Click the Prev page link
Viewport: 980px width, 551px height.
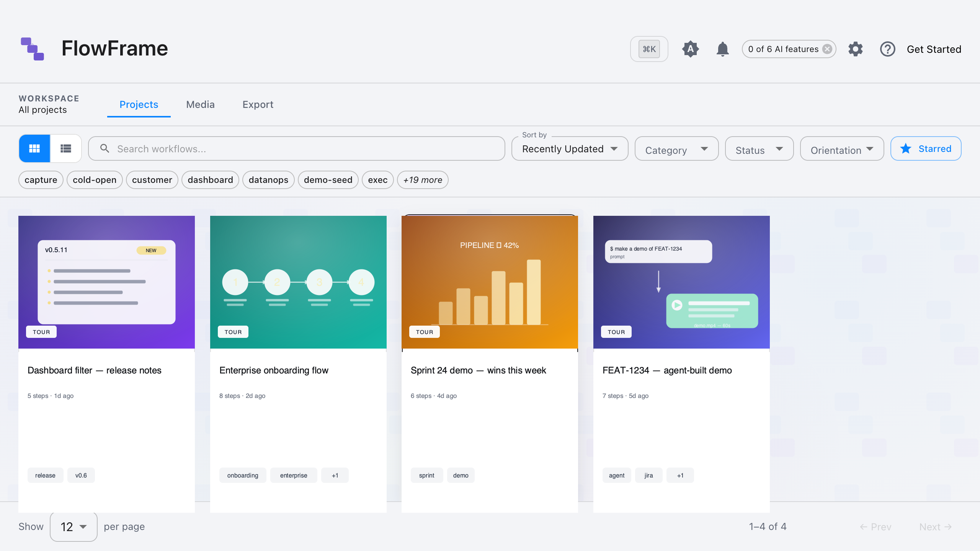tap(875, 527)
